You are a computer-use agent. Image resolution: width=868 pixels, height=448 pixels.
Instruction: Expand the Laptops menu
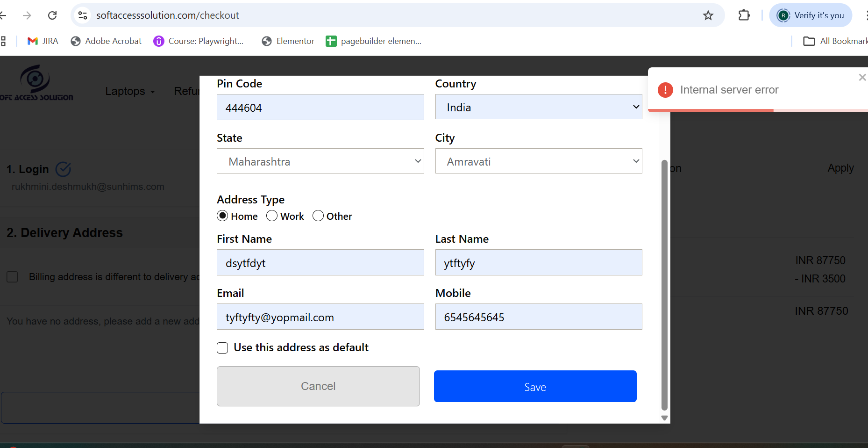point(130,91)
